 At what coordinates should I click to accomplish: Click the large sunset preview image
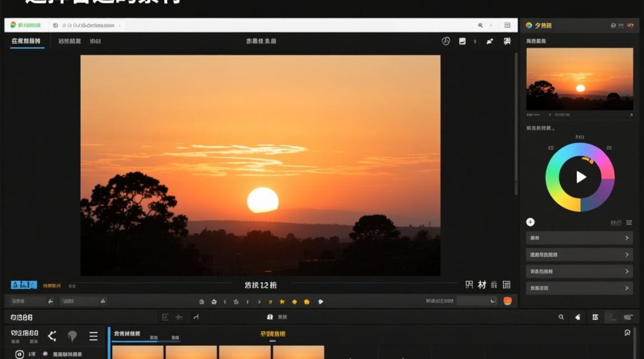(260, 165)
